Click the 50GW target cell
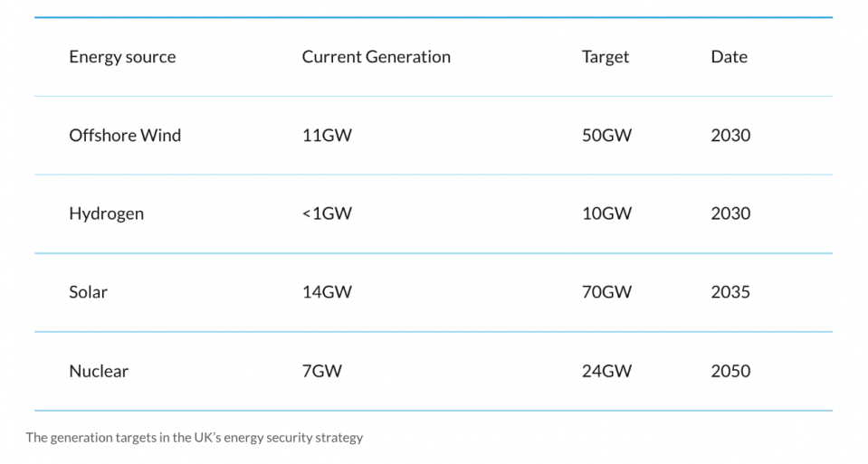Viewport: 868px width, 464px height. pos(606,136)
